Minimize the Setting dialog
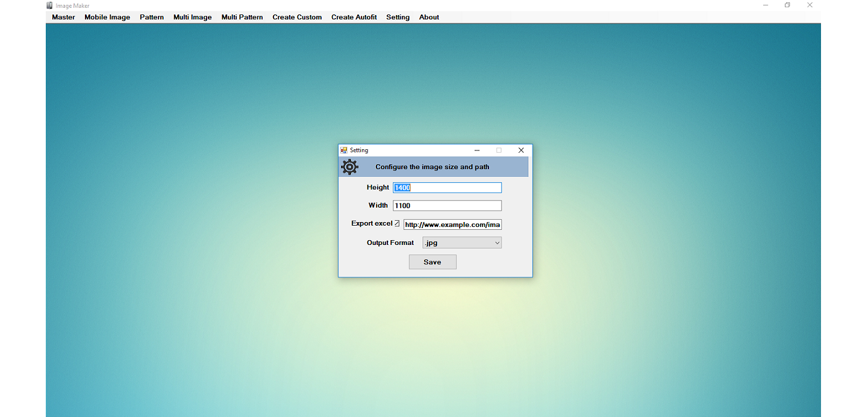This screenshot has width=868, height=417. [477, 150]
